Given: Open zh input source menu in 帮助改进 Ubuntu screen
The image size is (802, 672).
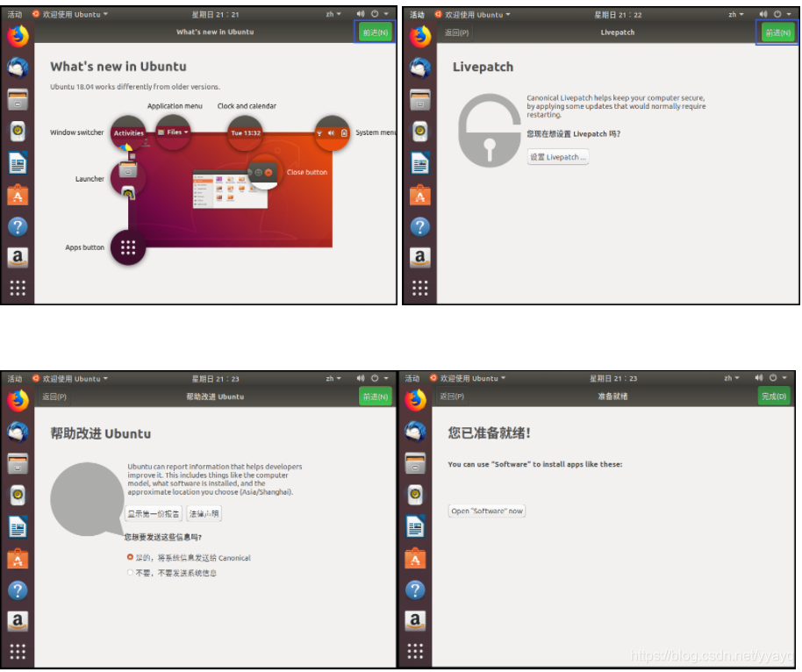Looking at the screenshot, I should click(333, 379).
